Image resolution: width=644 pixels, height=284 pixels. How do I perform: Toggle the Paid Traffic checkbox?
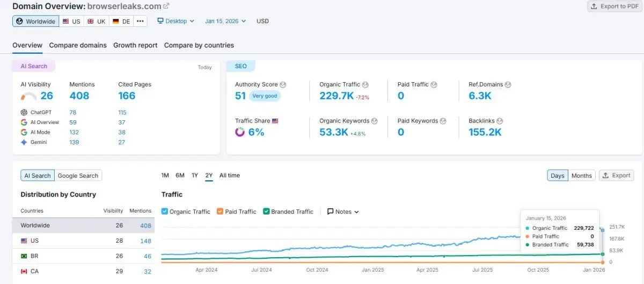click(x=220, y=212)
